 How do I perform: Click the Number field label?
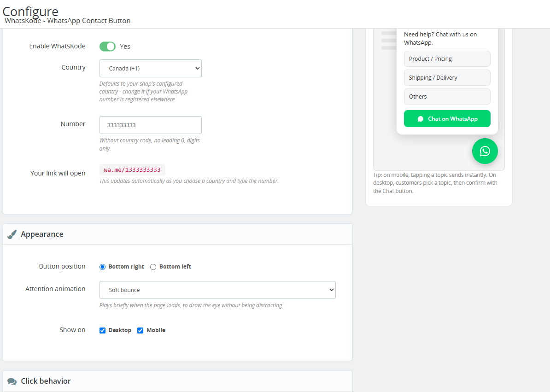click(73, 124)
